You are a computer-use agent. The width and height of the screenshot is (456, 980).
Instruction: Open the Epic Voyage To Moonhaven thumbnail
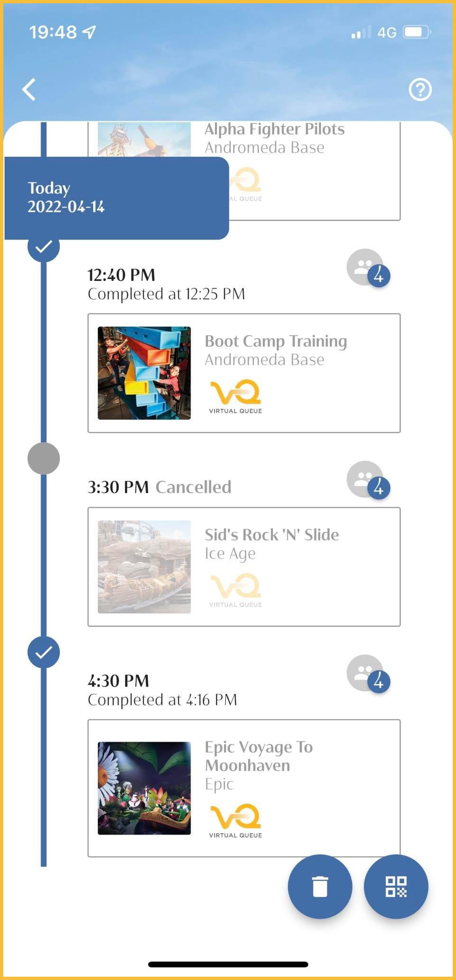[144, 788]
